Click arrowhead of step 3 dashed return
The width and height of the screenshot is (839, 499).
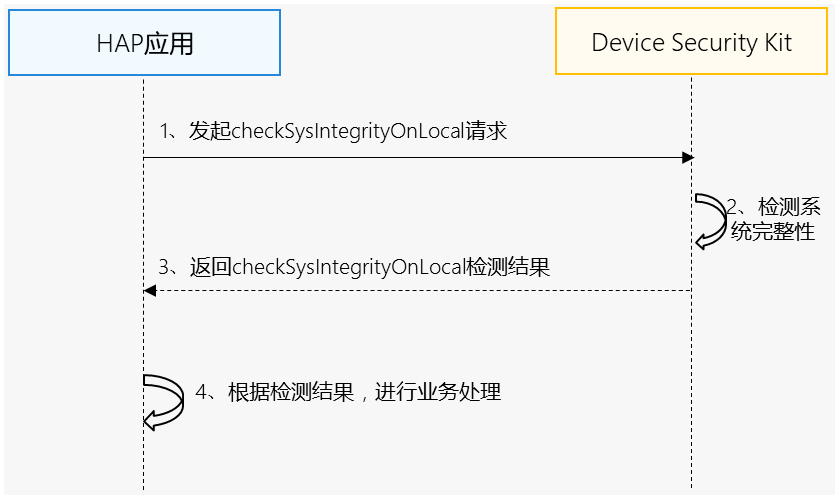[150, 291]
